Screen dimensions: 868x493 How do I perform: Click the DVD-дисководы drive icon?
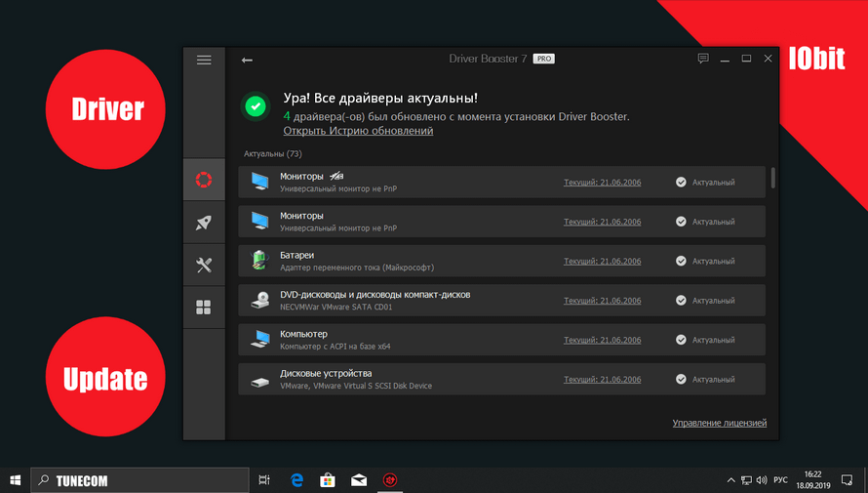[259, 301]
